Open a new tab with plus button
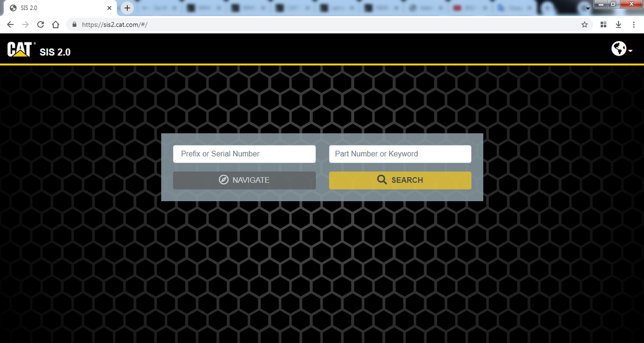This screenshot has height=343, width=644. tap(127, 8)
